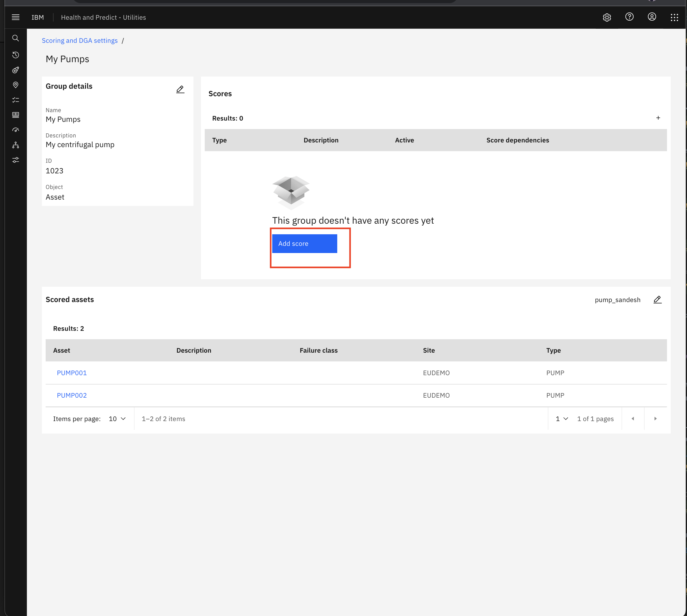
Task: Open the checklist work queues icon
Action: pyautogui.click(x=16, y=100)
